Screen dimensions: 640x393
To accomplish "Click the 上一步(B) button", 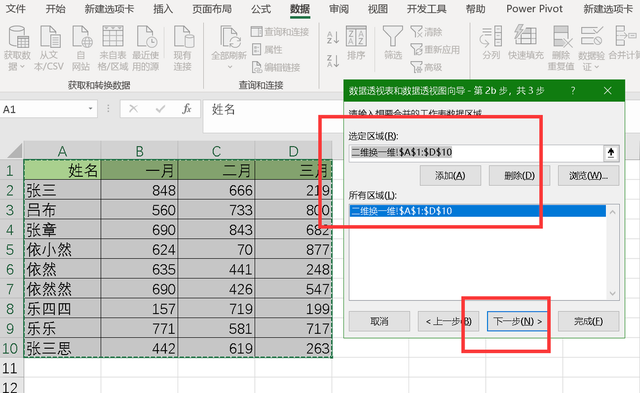I will pos(448,322).
